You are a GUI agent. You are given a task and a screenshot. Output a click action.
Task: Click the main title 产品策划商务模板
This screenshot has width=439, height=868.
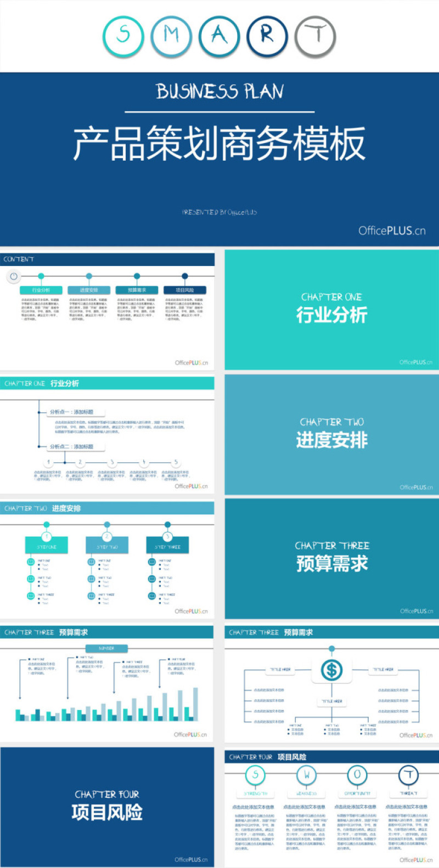pyautogui.click(x=219, y=143)
